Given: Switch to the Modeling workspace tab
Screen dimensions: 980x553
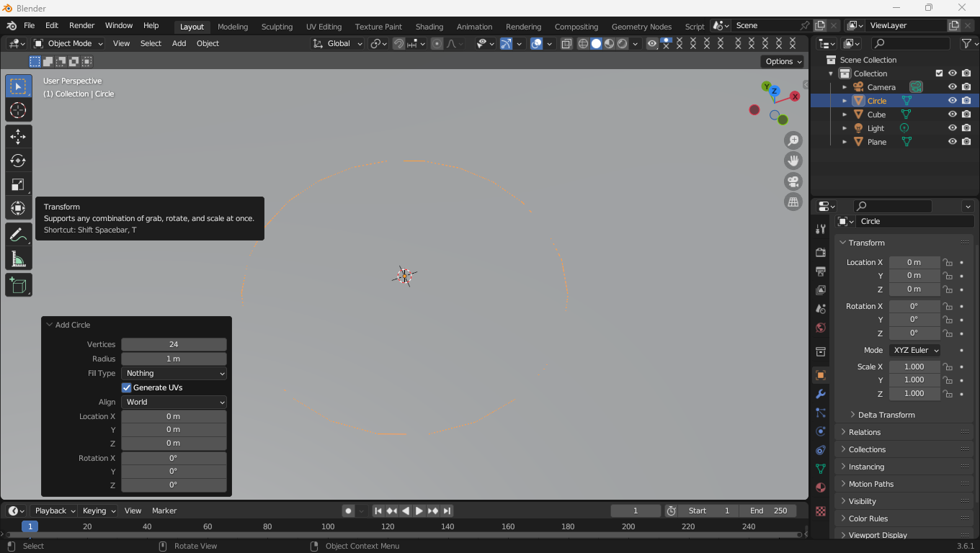Looking at the screenshot, I should tap(233, 27).
